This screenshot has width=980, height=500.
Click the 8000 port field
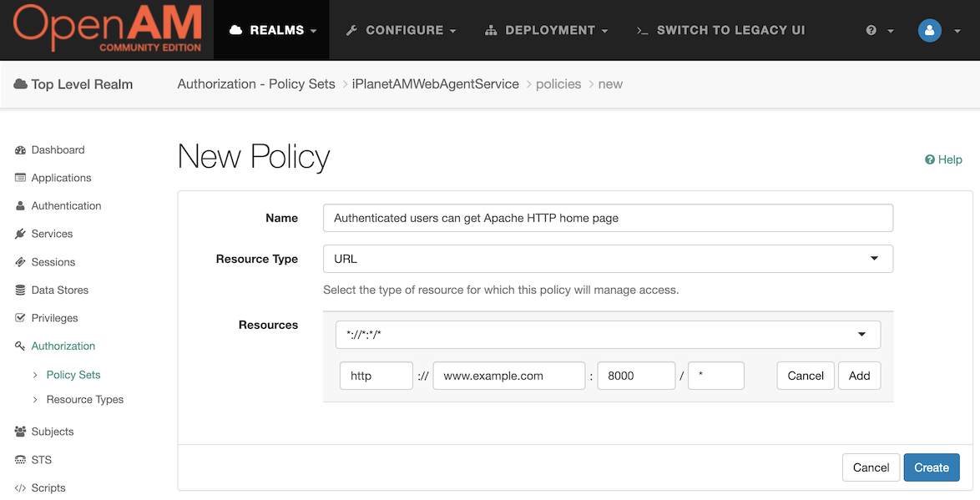pyautogui.click(x=636, y=376)
